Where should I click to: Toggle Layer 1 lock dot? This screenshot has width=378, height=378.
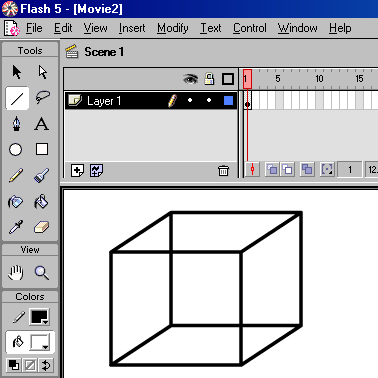click(x=209, y=100)
